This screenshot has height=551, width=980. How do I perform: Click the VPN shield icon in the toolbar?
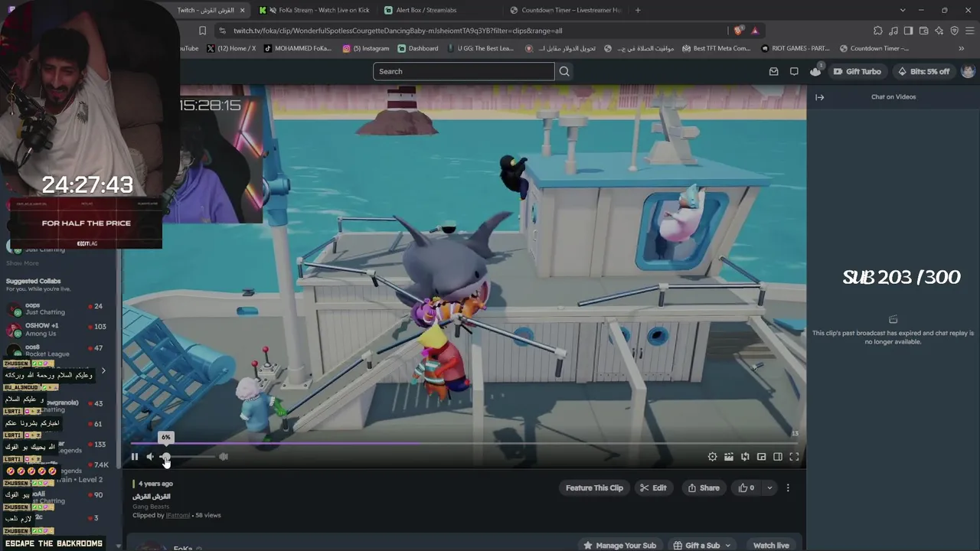coord(954,31)
